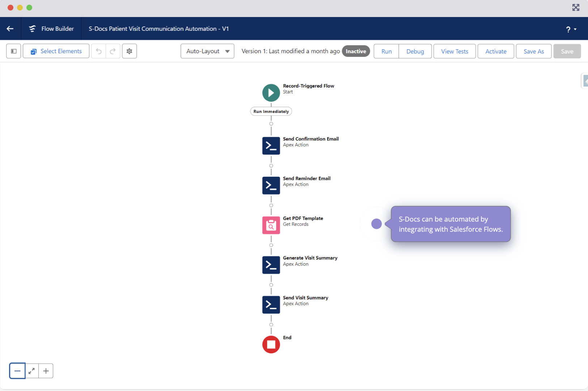This screenshot has width=588, height=391.
Task: Click the 'Record-Triggered Flow' label
Action: tap(308, 86)
